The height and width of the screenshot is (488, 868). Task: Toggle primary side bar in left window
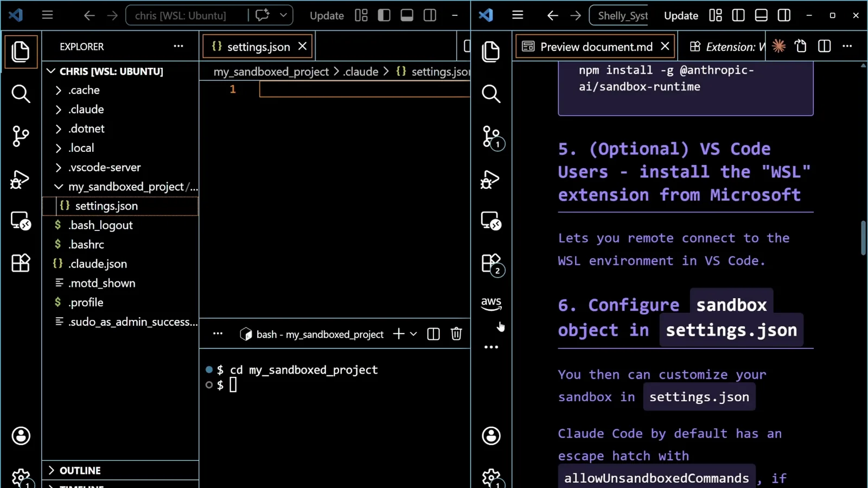384,15
